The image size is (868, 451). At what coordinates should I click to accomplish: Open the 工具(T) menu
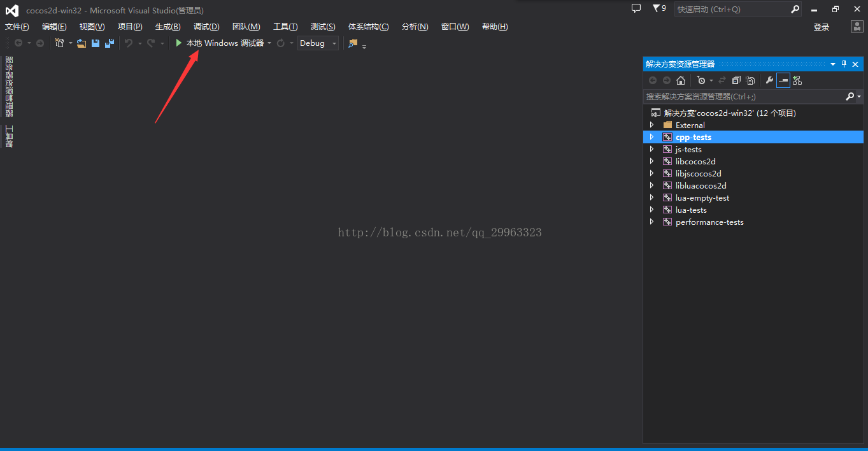(x=285, y=27)
